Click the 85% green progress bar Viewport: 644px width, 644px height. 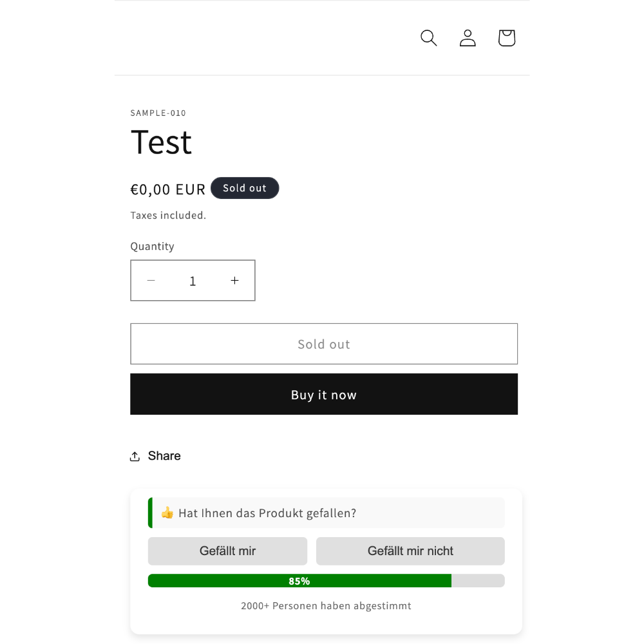[x=299, y=581]
